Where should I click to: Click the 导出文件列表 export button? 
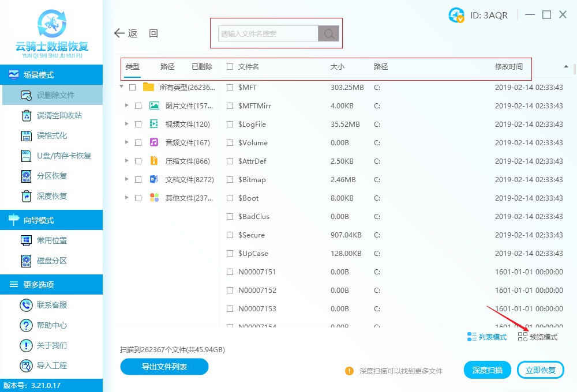pyautogui.click(x=164, y=367)
